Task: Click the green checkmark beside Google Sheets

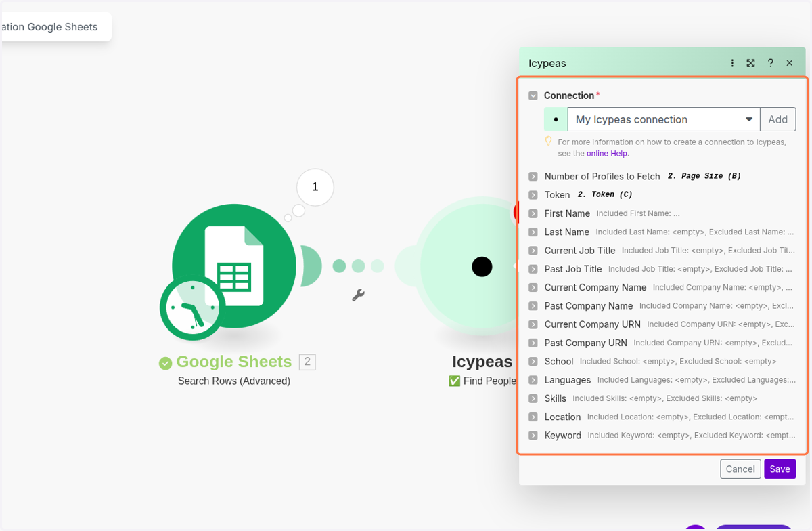Action: point(165,364)
